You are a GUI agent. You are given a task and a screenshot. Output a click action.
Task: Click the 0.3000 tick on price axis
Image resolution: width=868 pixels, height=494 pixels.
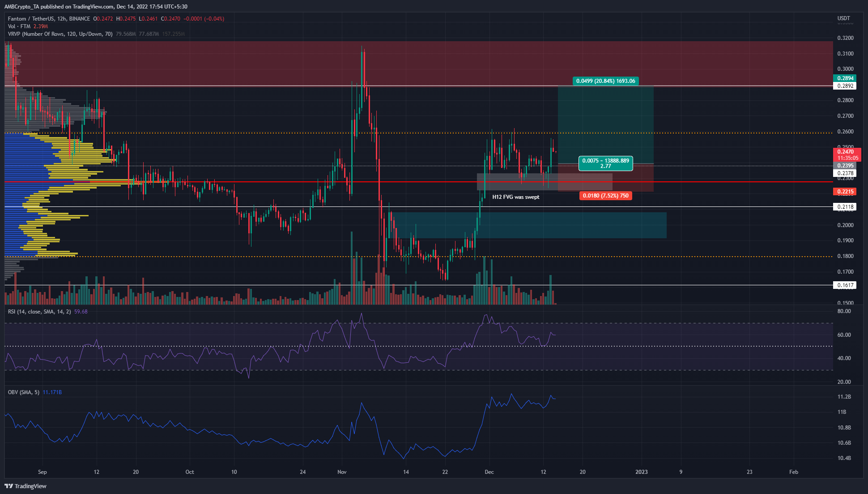pyautogui.click(x=845, y=69)
